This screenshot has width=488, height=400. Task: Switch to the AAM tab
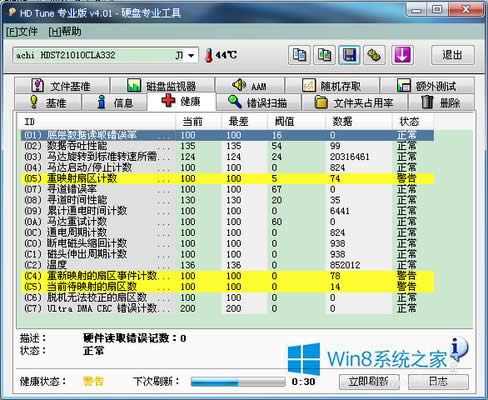250,86
